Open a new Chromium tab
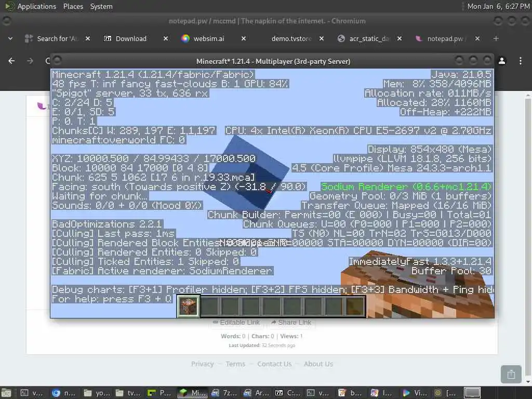The image size is (532, 399). click(x=496, y=38)
